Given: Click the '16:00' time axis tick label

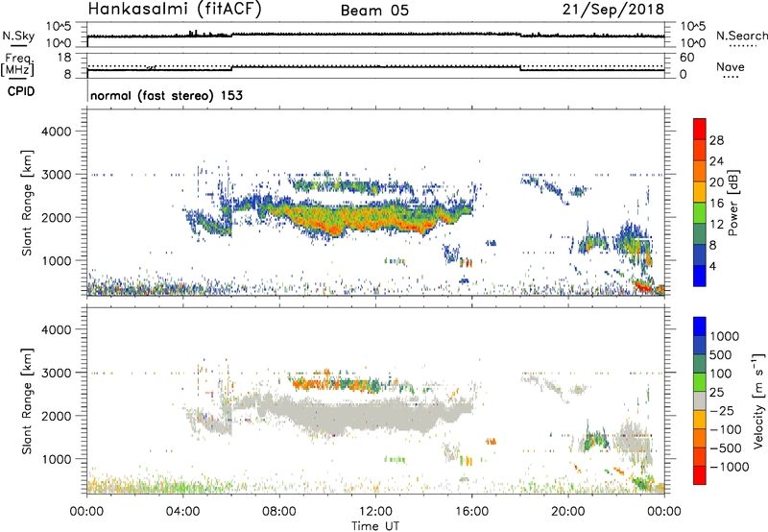Looking at the screenshot, I should (472, 512).
